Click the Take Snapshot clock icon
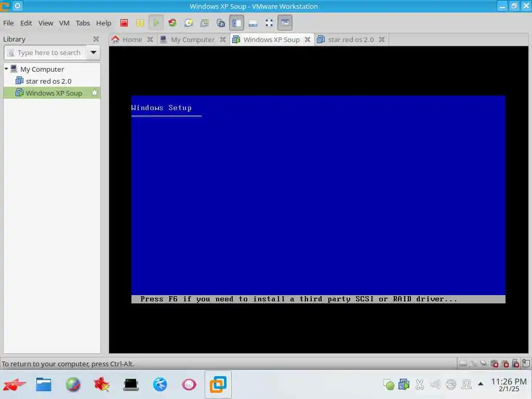This screenshot has width=532, height=399. click(x=189, y=23)
